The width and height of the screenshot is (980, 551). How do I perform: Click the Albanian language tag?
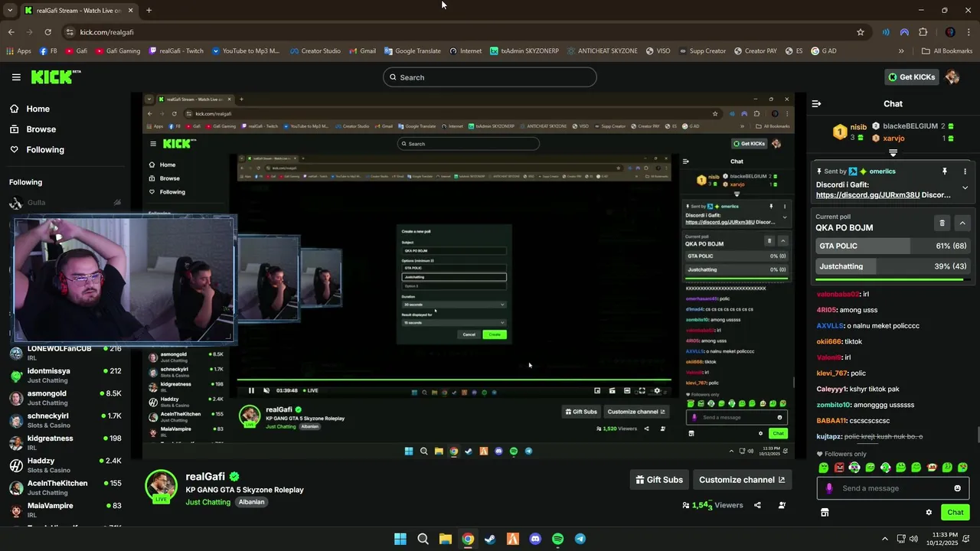point(251,502)
